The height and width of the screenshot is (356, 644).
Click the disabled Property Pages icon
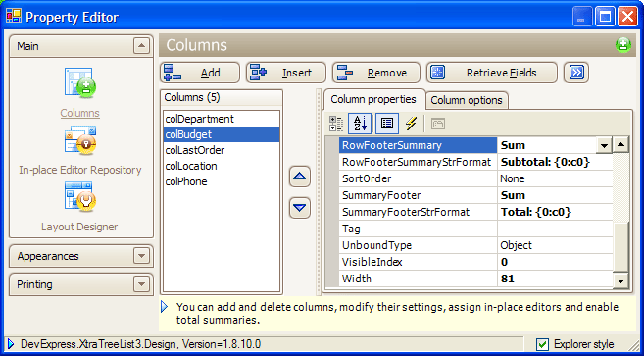coord(438,124)
